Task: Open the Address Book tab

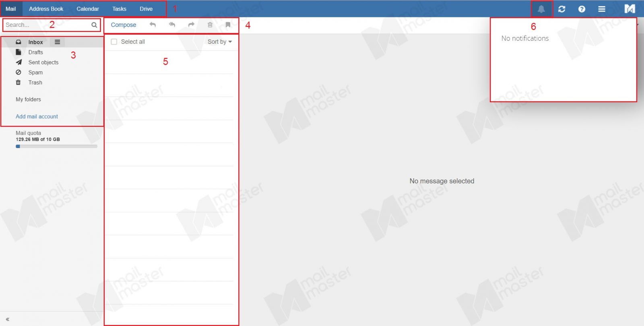Action: 46,9
